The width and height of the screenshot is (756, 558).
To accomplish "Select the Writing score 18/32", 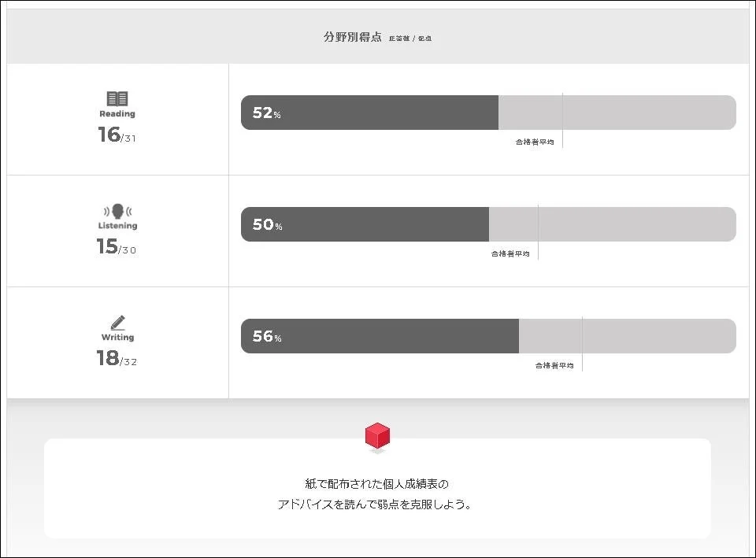I will point(117,359).
